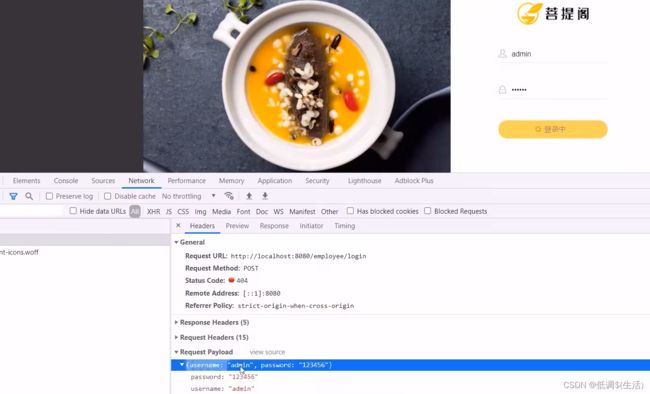The width and height of the screenshot is (650, 394).
Task: Open the Security tab
Action: [x=318, y=181]
